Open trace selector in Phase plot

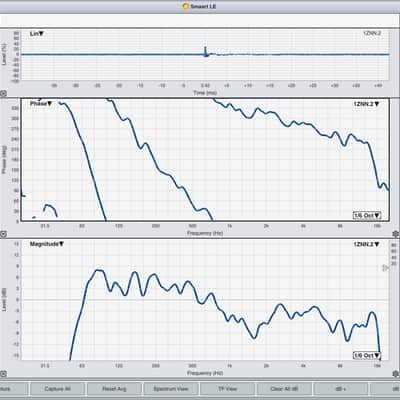click(366, 104)
